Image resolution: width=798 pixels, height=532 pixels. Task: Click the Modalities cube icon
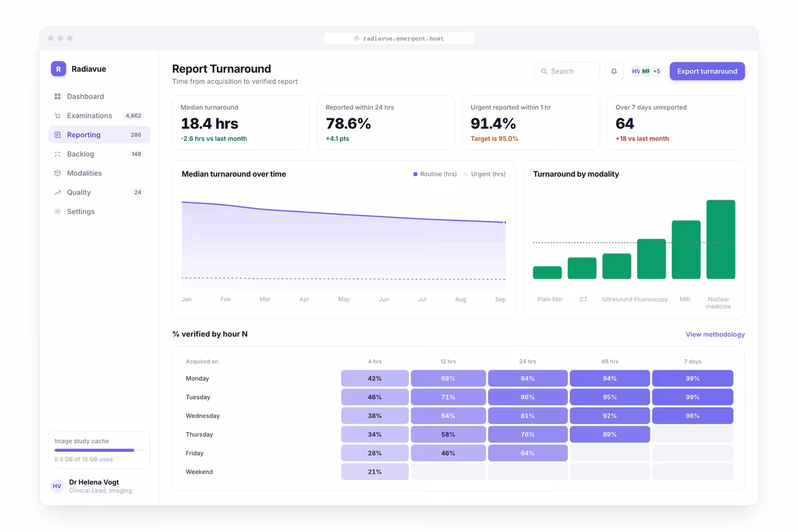pyautogui.click(x=58, y=174)
